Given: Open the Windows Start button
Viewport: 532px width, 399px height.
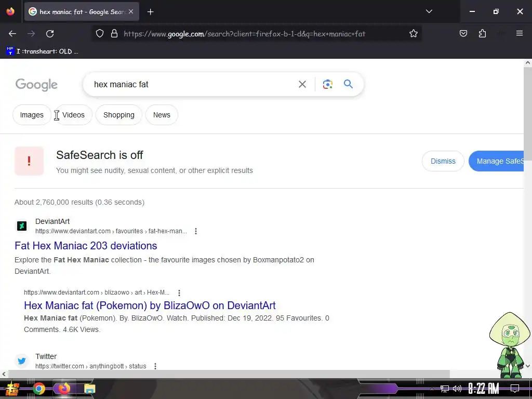Looking at the screenshot, I should click(12, 389).
